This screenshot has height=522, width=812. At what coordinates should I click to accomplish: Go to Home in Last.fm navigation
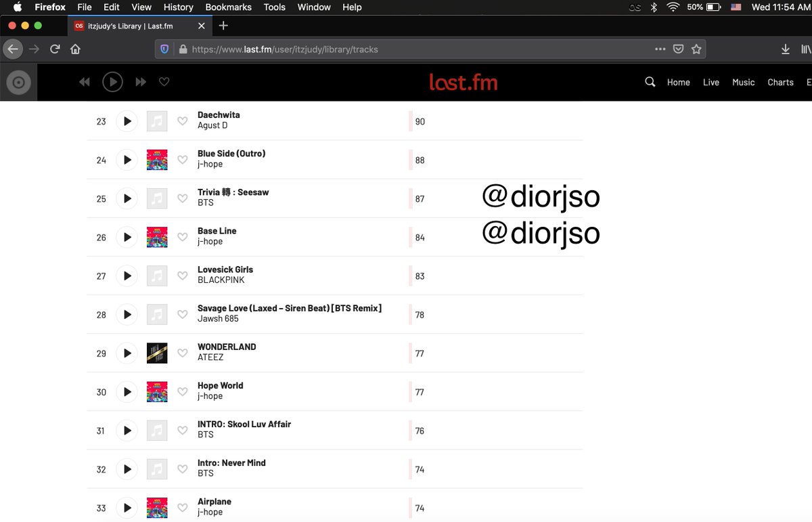679,83
